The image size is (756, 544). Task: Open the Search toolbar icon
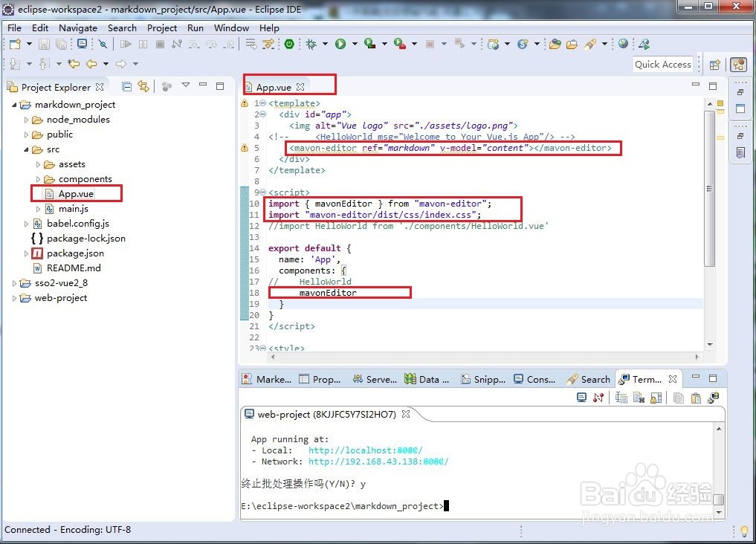point(590,43)
